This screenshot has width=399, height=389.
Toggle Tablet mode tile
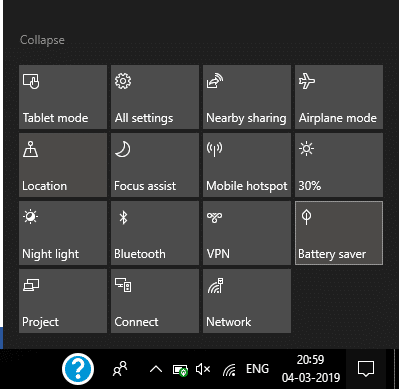63,97
